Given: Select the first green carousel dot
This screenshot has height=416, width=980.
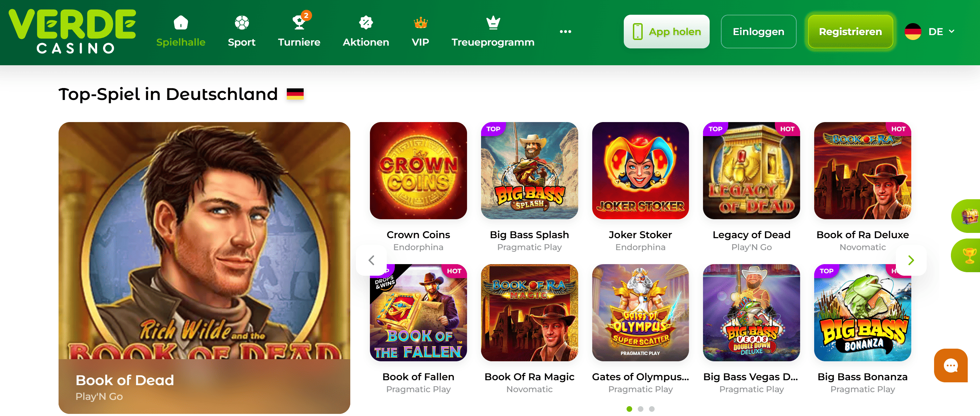Looking at the screenshot, I should click(x=629, y=409).
